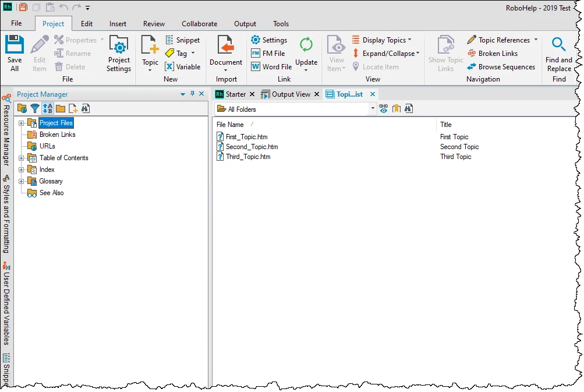Select First_Topic.htm in the topic list
Screen dimensions: 584x392
pos(246,137)
